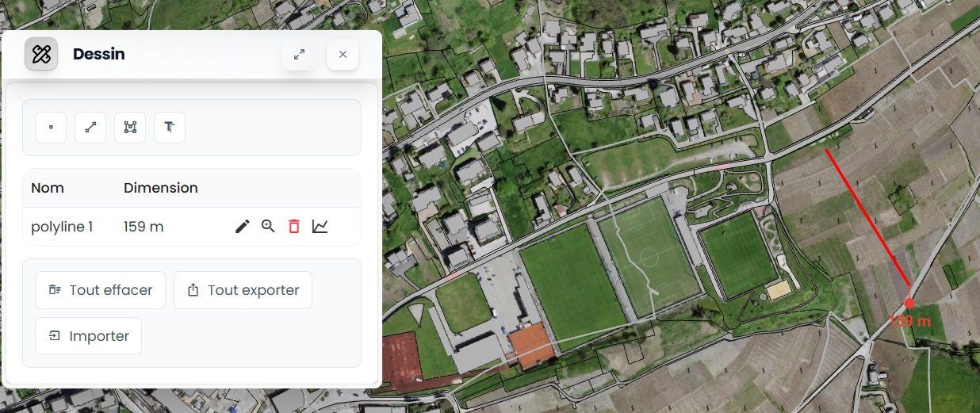980x413 pixels.
Task: Select the polyline 1 row name
Action: point(62,227)
